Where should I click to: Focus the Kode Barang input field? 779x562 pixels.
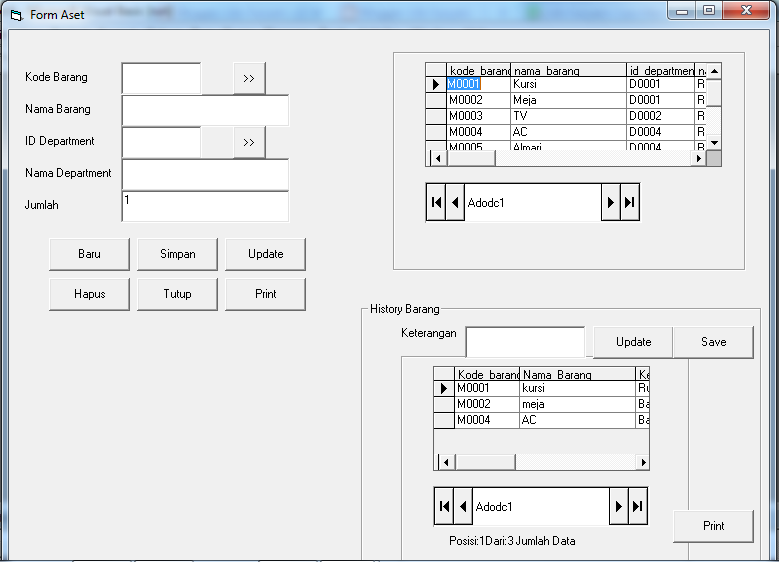pos(161,78)
